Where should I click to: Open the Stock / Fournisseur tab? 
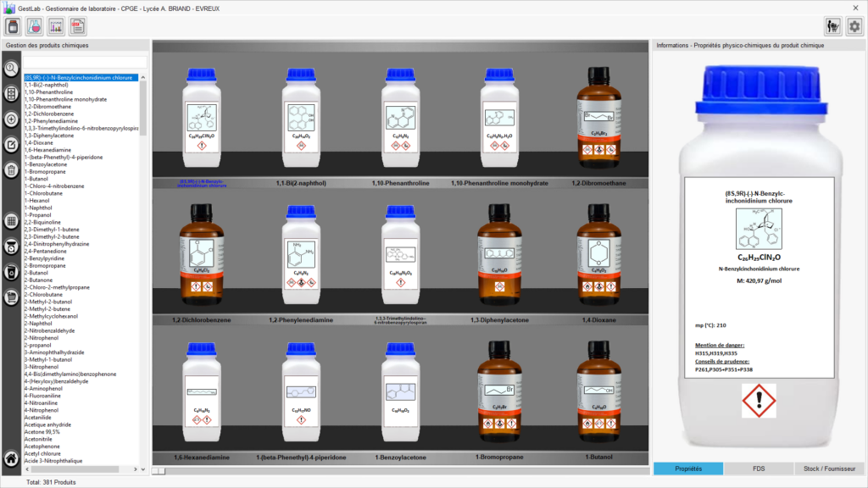(x=828, y=469)
